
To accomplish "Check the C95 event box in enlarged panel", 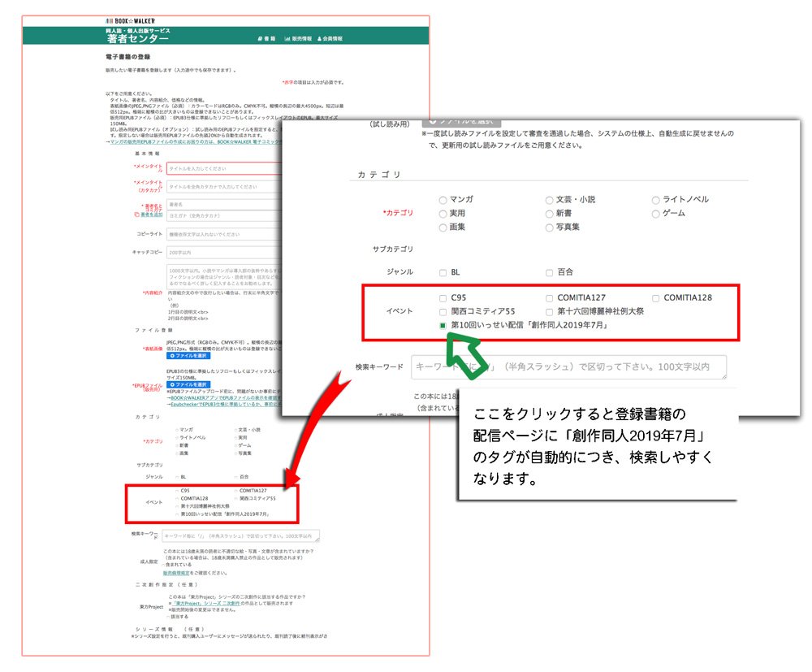I will (x=443, y=298).
